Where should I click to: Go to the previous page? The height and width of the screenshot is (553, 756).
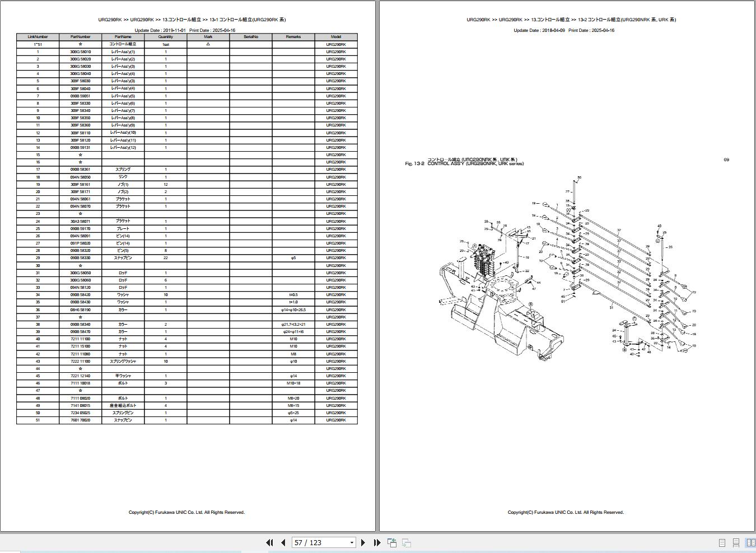tap(283, 542)
